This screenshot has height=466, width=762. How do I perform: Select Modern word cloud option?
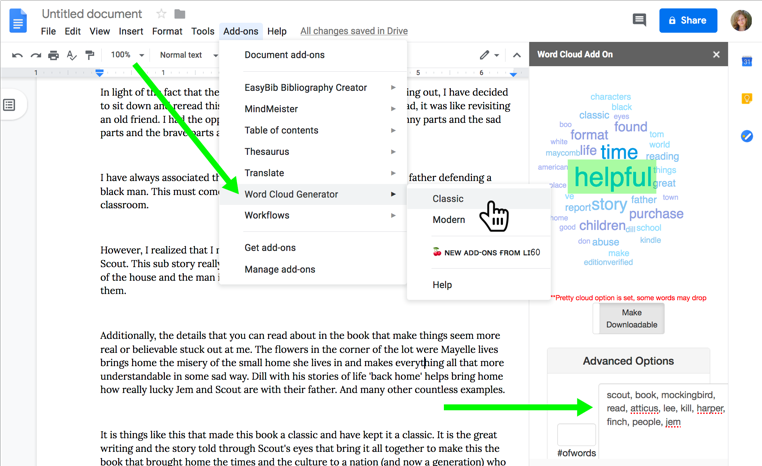click(479, 220)
